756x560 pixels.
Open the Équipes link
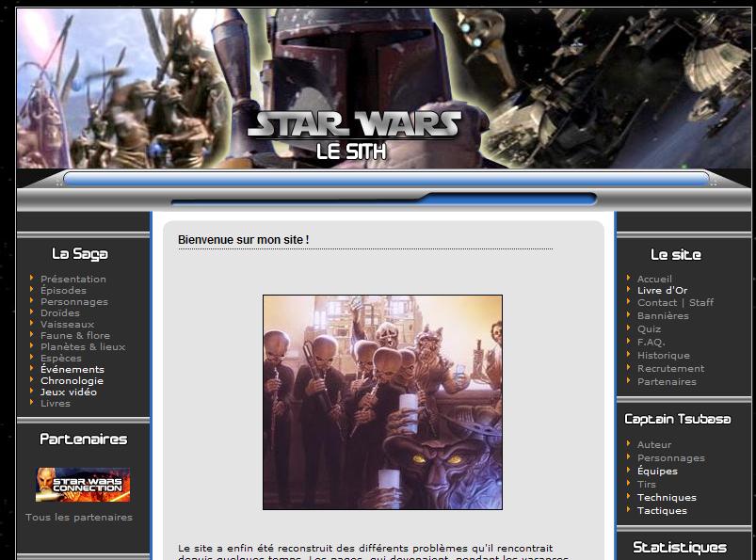click(x=658, y=472)
